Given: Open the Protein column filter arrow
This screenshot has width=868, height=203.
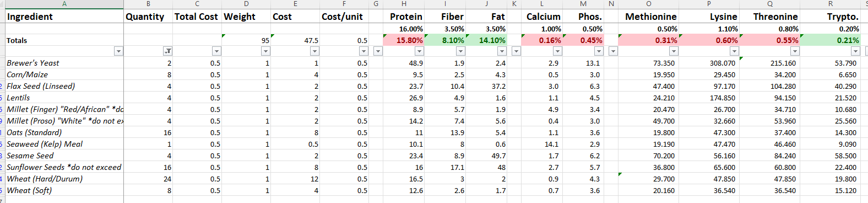Looking at the screenshot, I should (x=419, y=51).
